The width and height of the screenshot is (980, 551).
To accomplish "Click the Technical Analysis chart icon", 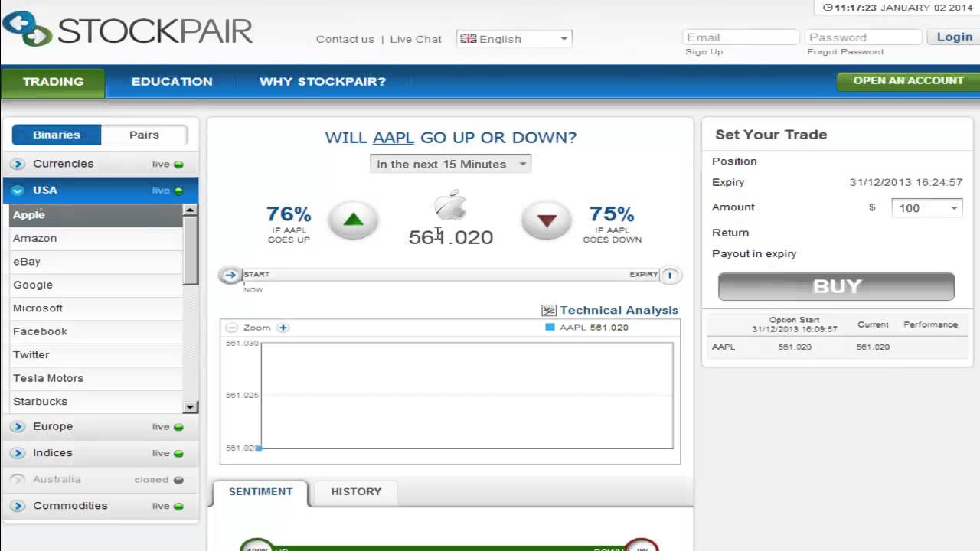I will point(549,310).
